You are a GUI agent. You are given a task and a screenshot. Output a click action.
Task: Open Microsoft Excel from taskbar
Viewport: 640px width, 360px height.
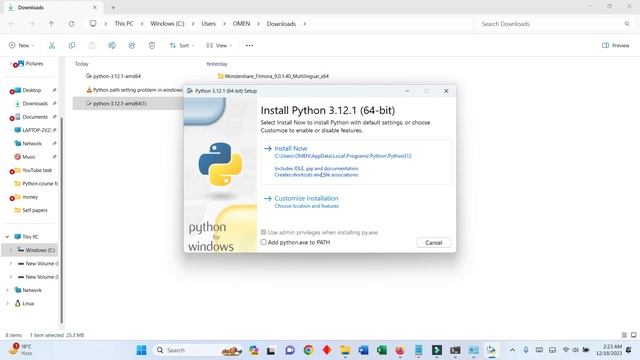point(382,350)
